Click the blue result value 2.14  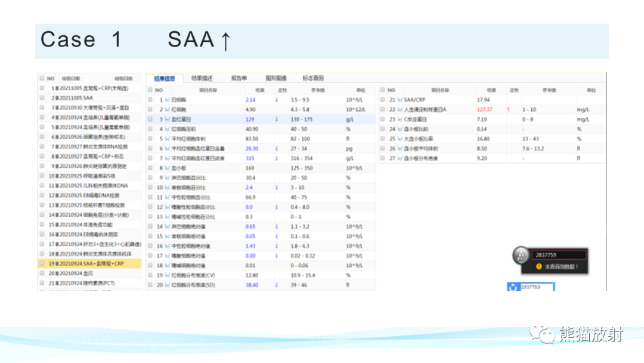(x=250, y=100)
